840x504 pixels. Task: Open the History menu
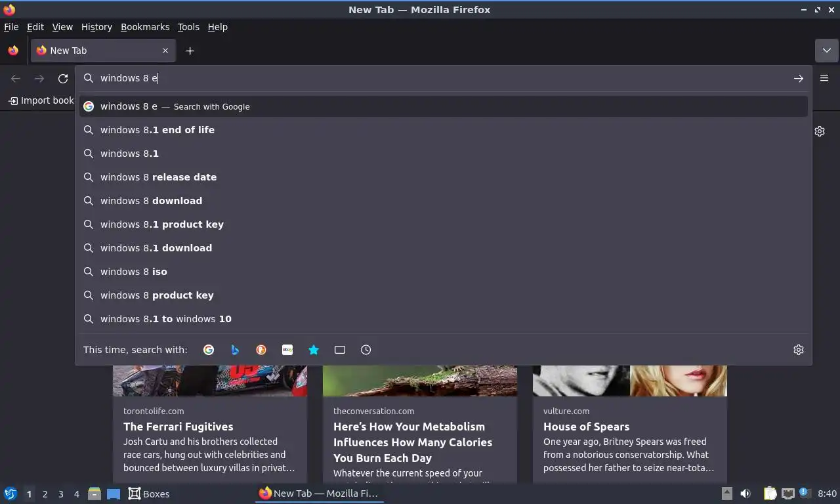tap(96, 27)
